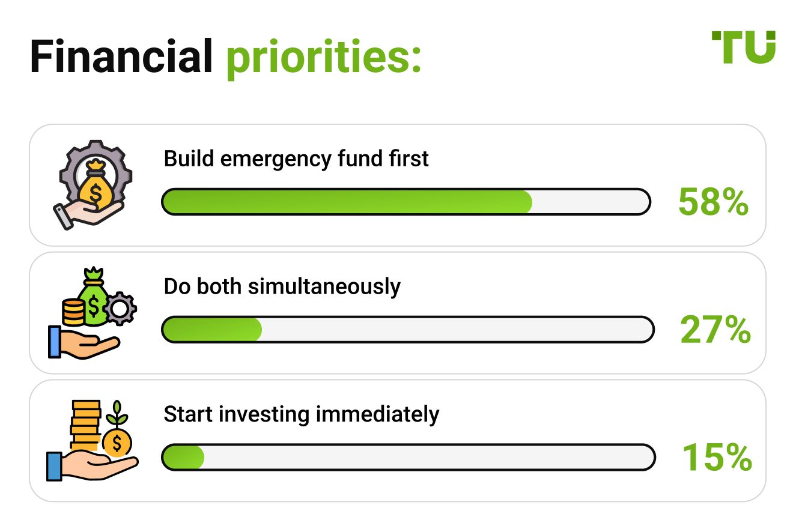Click the green filled part of emergency fund bar
805x532 pixels.
coord(347,202)
